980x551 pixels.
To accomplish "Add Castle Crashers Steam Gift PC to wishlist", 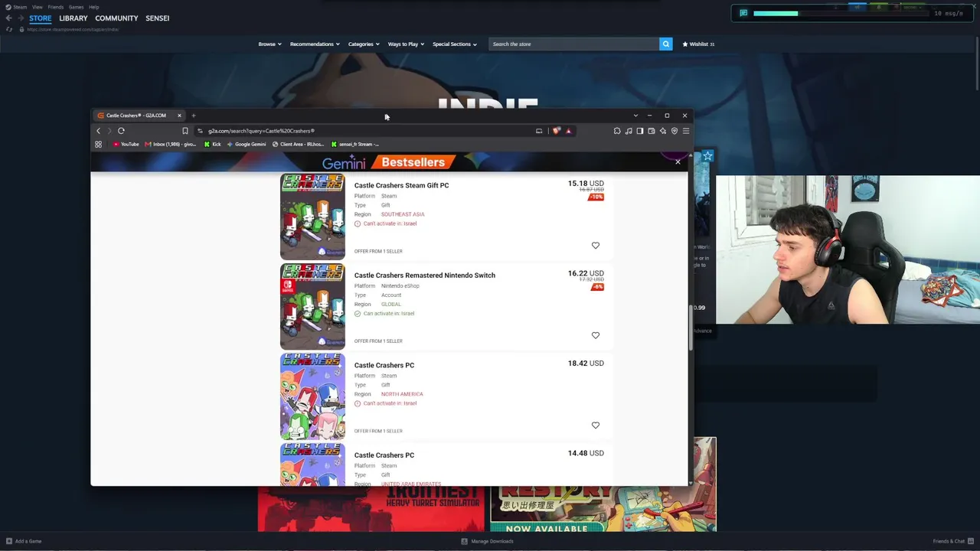I will (x=596, y=246).
